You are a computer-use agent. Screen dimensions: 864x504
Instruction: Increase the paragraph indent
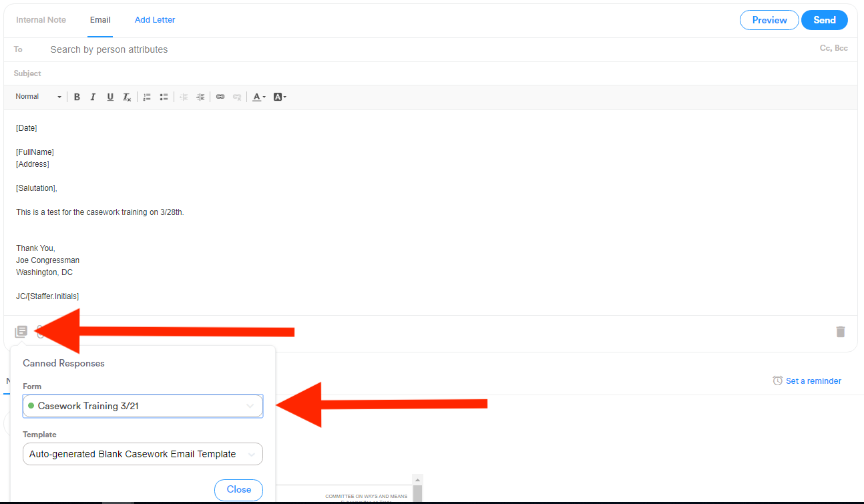[x=200, y=97]
